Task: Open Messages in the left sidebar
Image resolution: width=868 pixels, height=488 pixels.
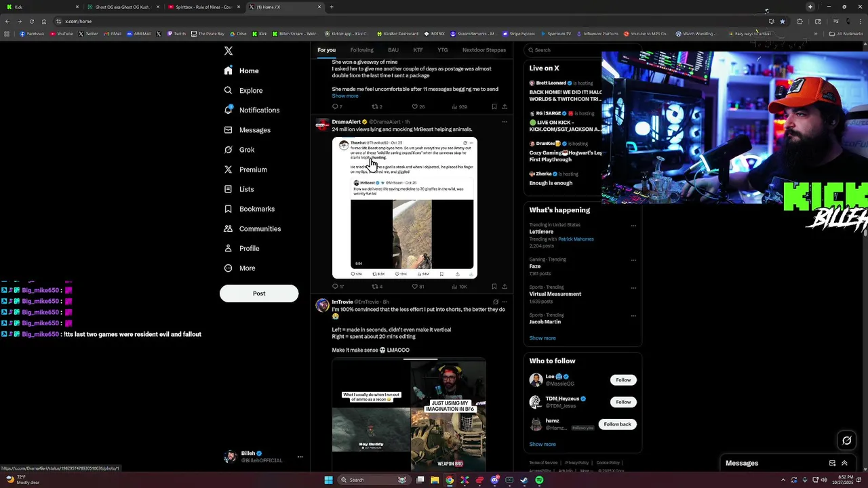Action: (247, 130)
